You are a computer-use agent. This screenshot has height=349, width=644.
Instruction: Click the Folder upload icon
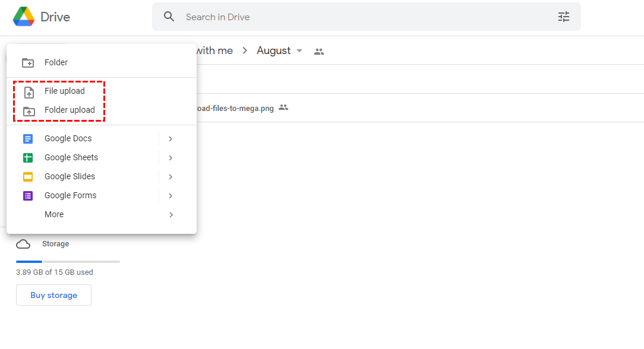[28, 110]
